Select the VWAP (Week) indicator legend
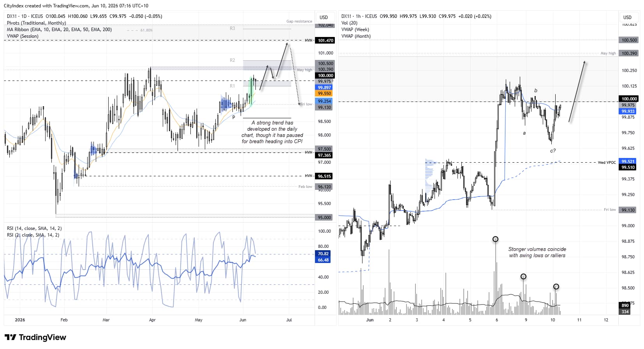The width and height of the screenshot is (644, 349). (355, 30)
